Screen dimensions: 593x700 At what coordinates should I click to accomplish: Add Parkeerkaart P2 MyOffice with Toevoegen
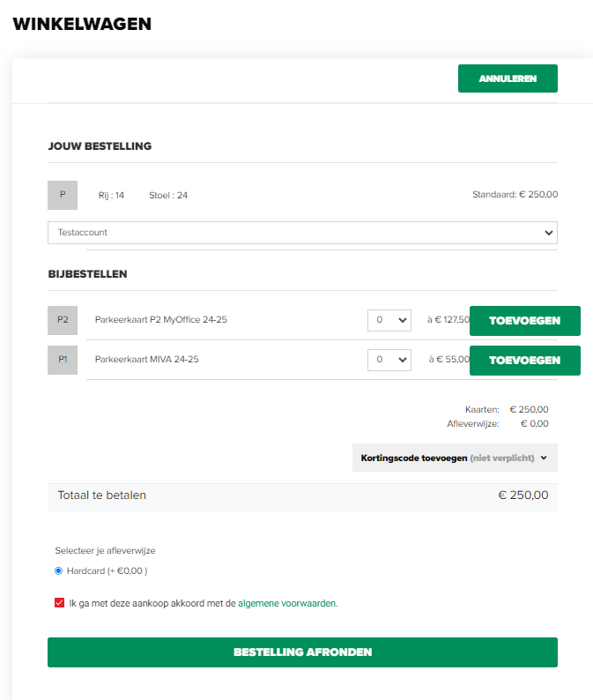525,321
